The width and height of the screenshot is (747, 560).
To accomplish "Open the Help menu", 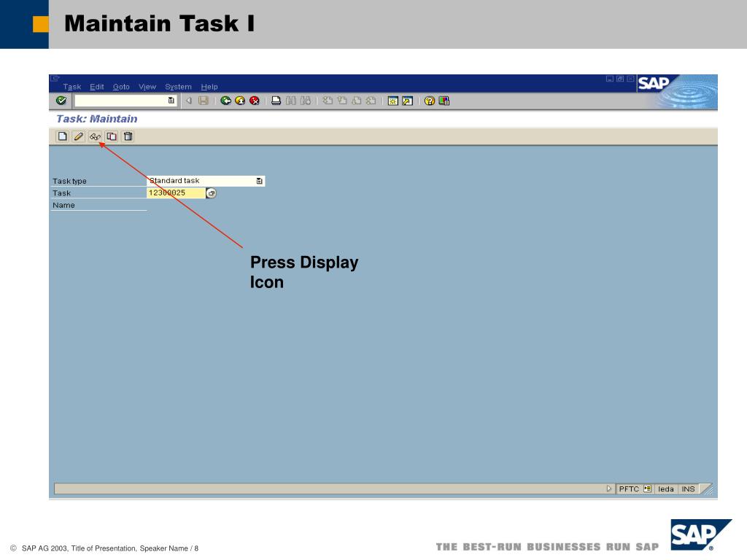I will click(209, 87).
